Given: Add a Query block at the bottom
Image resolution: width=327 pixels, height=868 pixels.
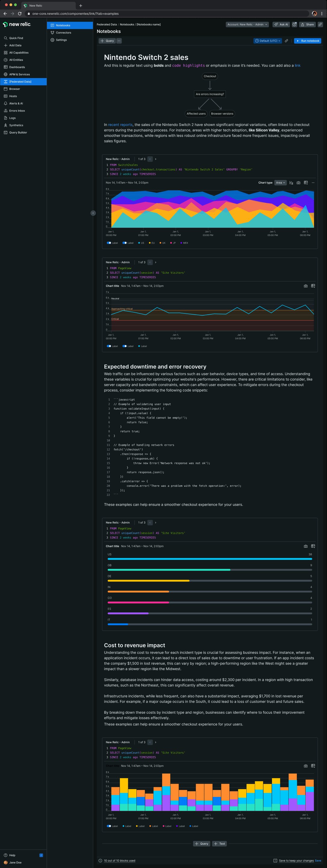Looking at the screenshot, I should tap(202, 843).
